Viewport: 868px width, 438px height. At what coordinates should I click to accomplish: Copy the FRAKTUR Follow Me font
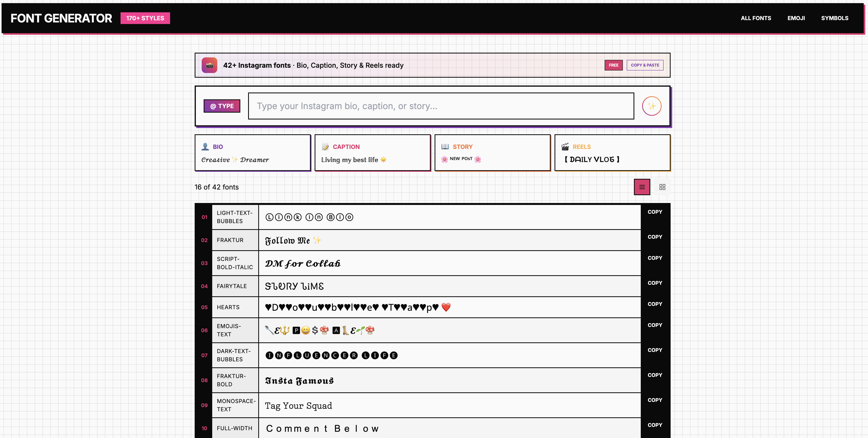pos(655,236)
